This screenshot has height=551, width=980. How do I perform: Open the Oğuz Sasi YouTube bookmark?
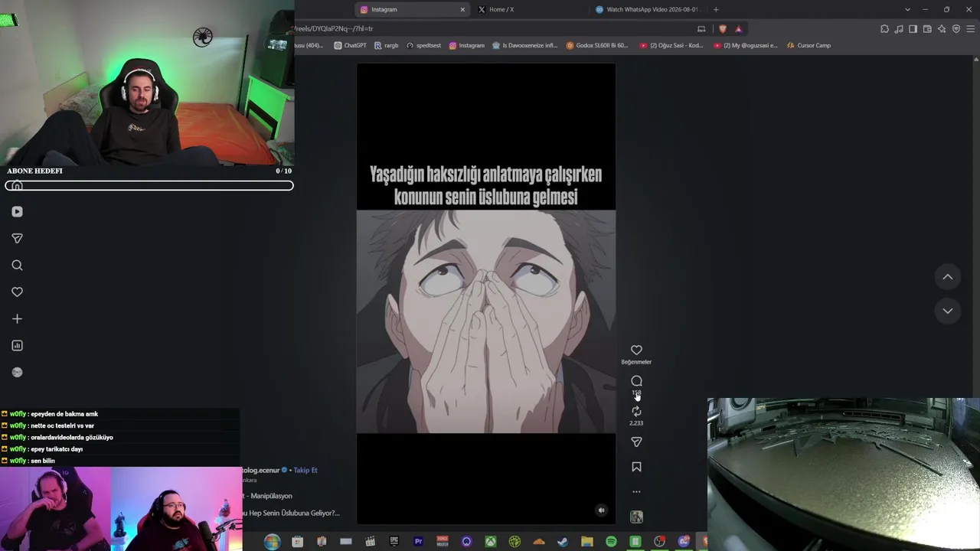671,45
